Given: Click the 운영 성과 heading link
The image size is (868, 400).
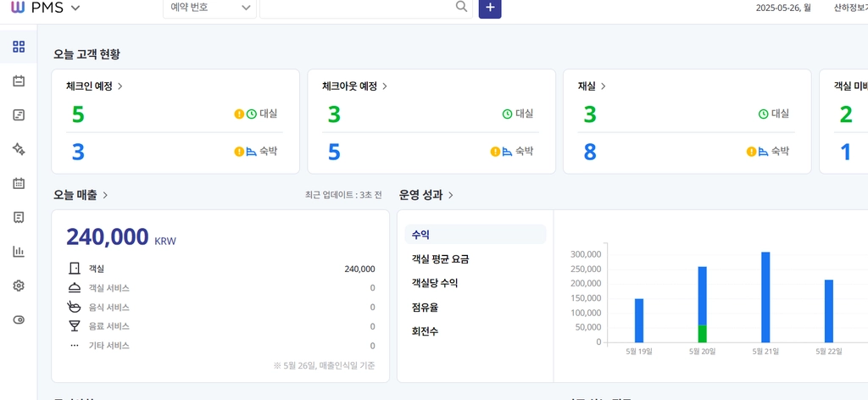Looking at the screenshot, I should pyautogui.click(x=426, y=195).
